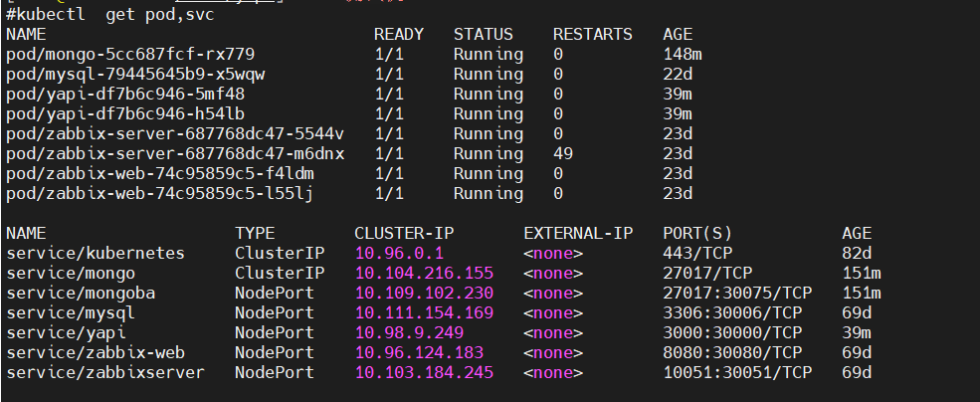Select pod/zabbix-server-687768dc47-m6dnx text

(175, 154)
